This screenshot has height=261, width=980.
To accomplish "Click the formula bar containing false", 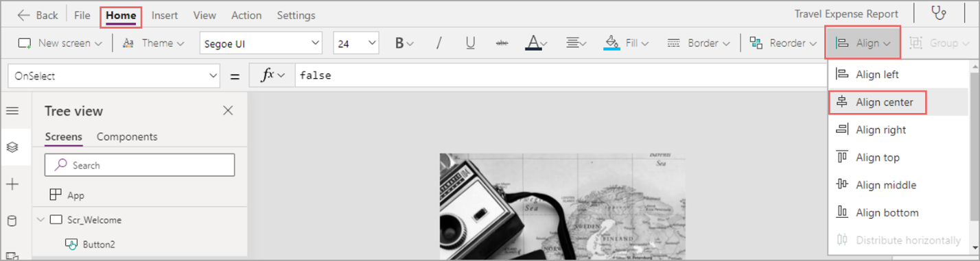I will [x=559, y=76].
